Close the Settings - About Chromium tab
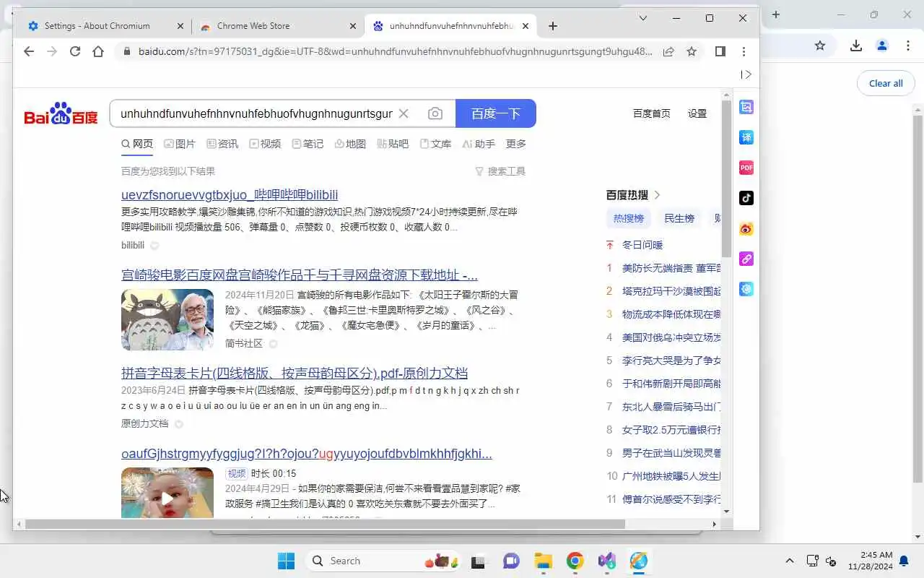 [x=180, y=26]
